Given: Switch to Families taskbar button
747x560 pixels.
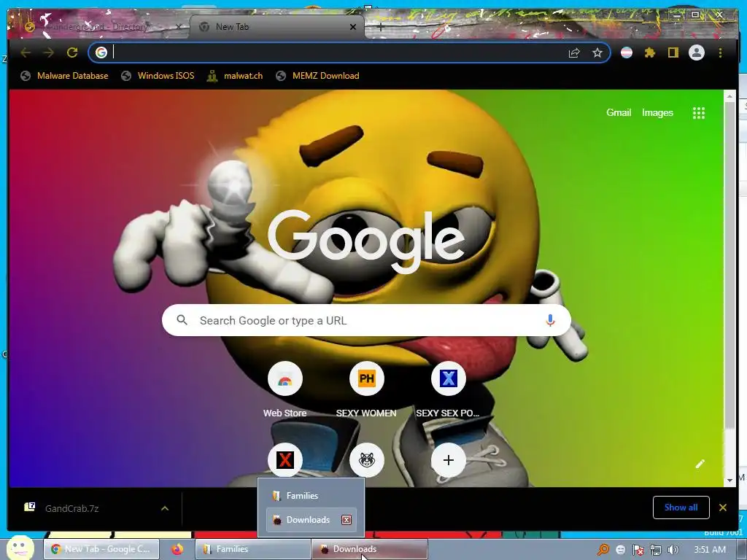Looking at the screenshot, I should tap(252, 549).
